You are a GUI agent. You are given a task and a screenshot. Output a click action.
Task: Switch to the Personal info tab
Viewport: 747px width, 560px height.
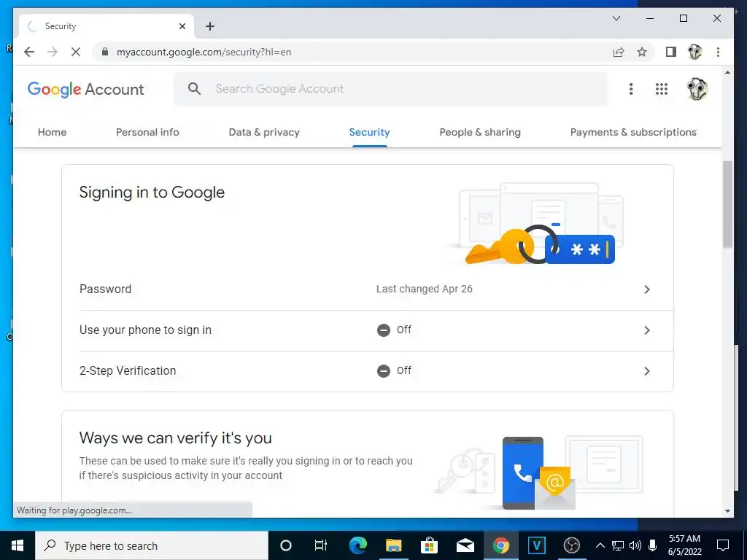click(147, 133)
